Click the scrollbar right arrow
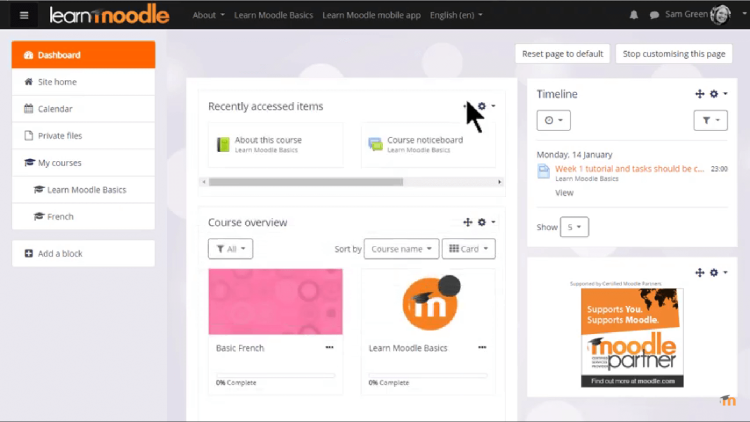 [x=499, y=182]
